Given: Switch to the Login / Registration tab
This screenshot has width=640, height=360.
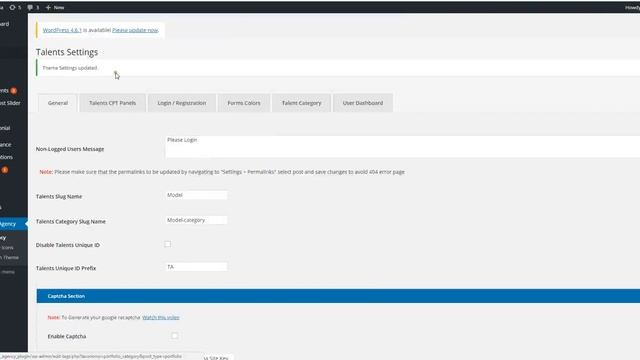Looking at the screenshot, I should [x=182, y=103].
